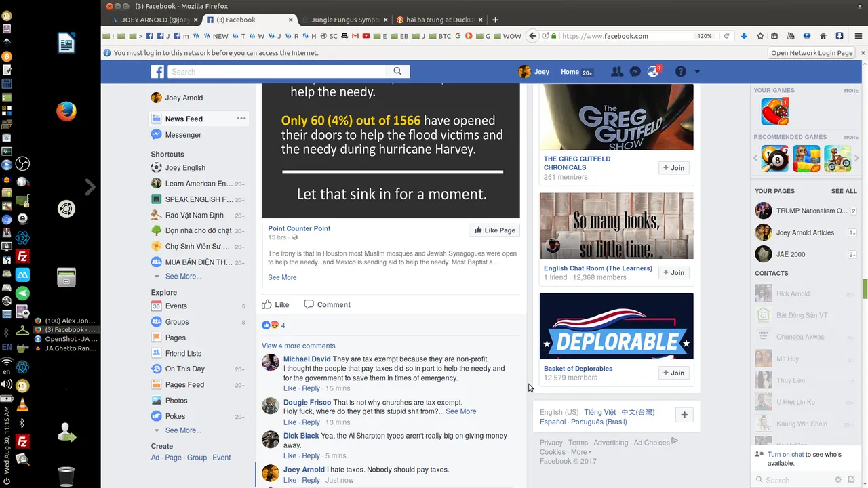Viewport: 868px width, 488px height.
Task: Open the Friend Requests icon
Action: [x=617, y=72]
